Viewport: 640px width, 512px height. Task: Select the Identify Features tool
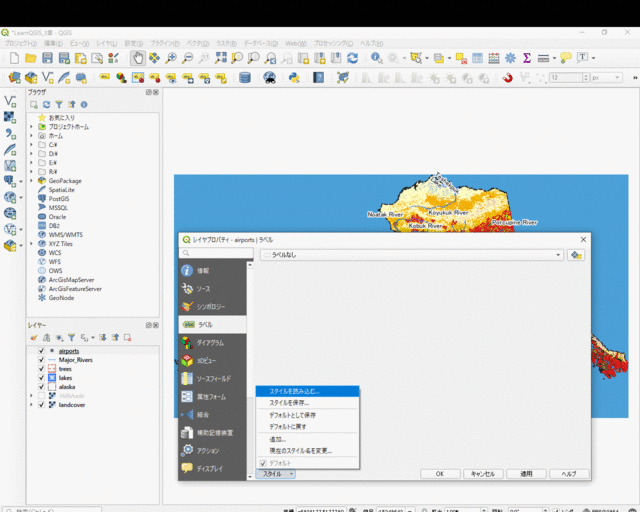click(377, 58)
